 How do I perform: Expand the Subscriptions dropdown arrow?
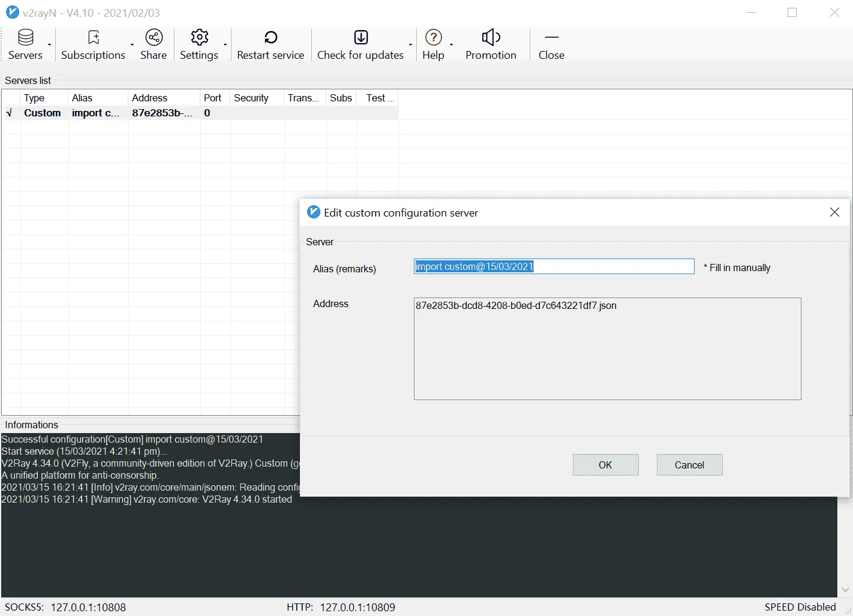(132, 44)
